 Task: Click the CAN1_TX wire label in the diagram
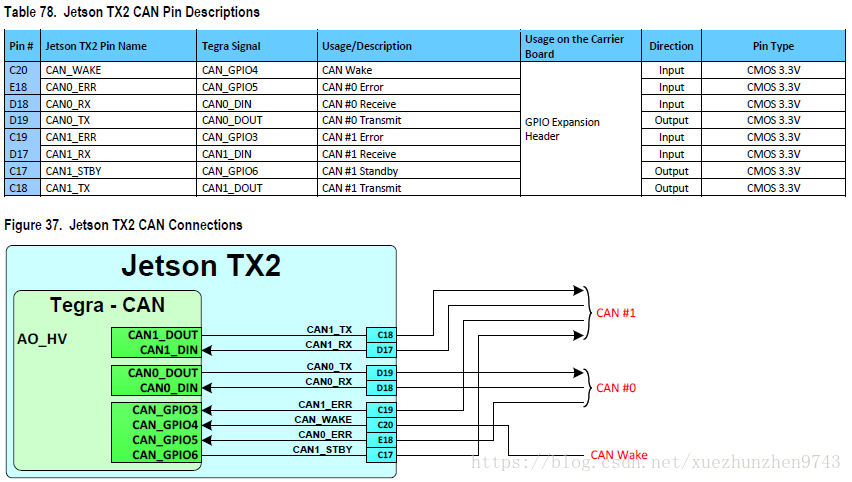tap(329, 329)
